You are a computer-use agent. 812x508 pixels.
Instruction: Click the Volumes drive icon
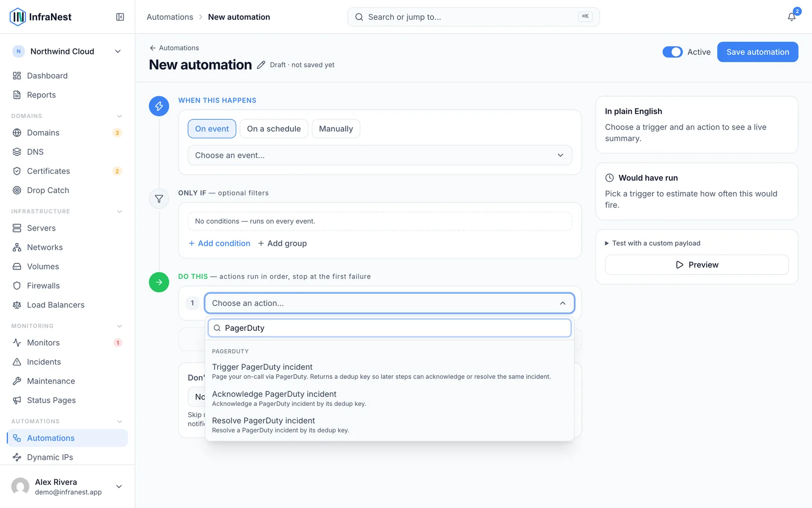(17, 266)
